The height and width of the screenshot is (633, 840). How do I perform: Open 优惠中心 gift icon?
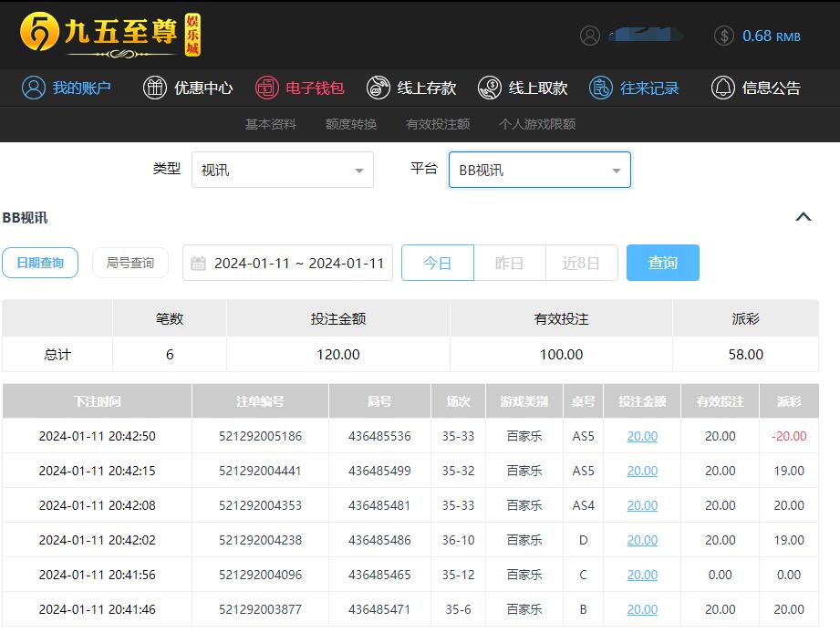(155, 88)
